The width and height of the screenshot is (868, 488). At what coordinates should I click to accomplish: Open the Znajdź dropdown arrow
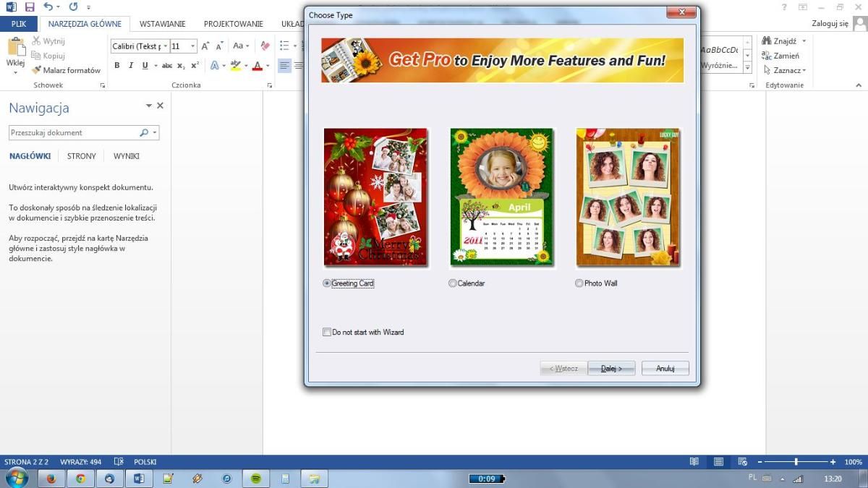(x=804, y=41)
